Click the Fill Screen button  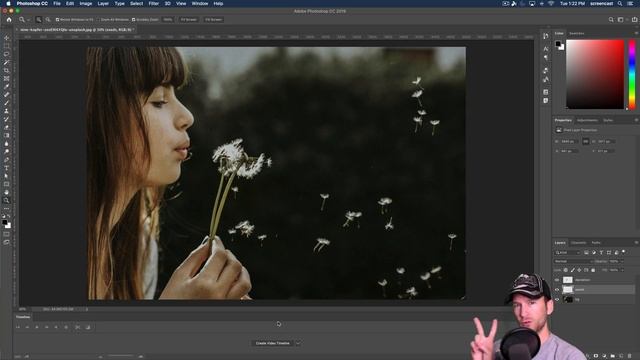coord(213,20)
